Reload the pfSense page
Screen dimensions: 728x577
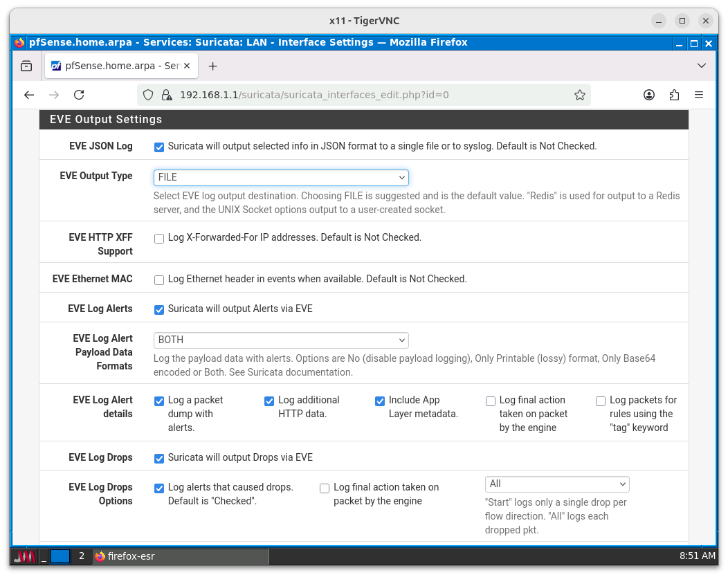click(80, 95)
